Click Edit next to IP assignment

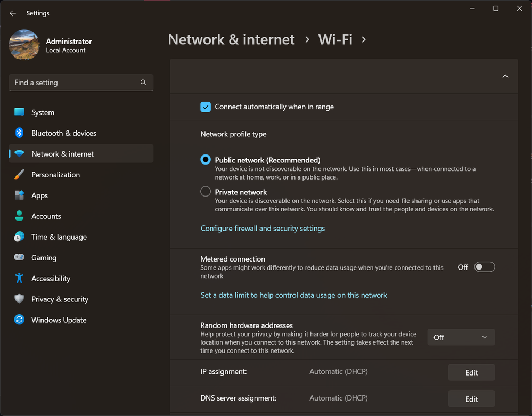coord(472,372)
